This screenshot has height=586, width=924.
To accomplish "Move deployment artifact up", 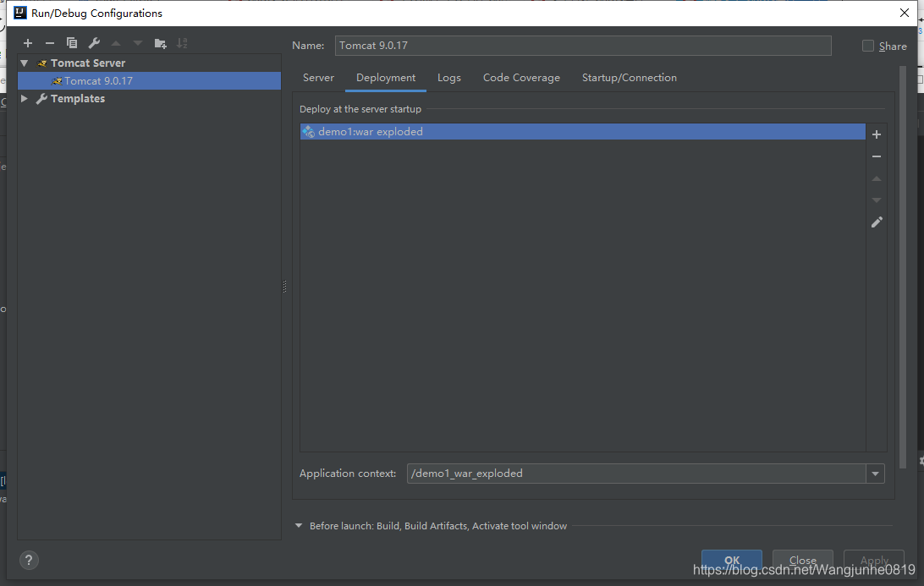I will tap(877, 178).
